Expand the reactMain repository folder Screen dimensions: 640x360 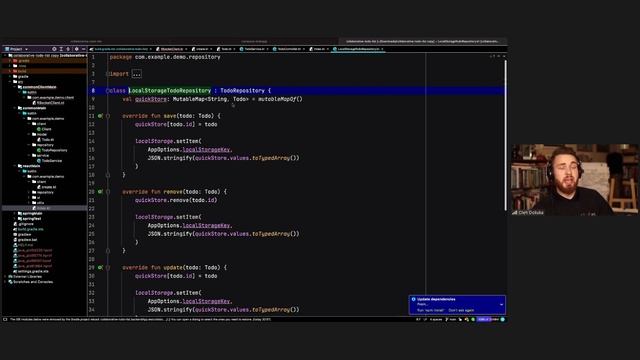(x=30, y=192)
